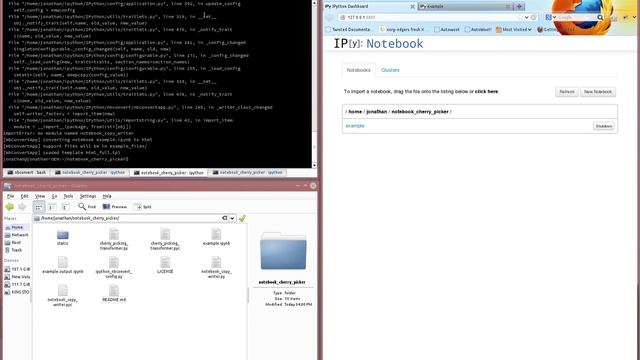Click the Find toolbar button in Dolphin
Image resolution: width=640 pixels, height=360 pixels.
pyautogui.click(x=87, y=207)
